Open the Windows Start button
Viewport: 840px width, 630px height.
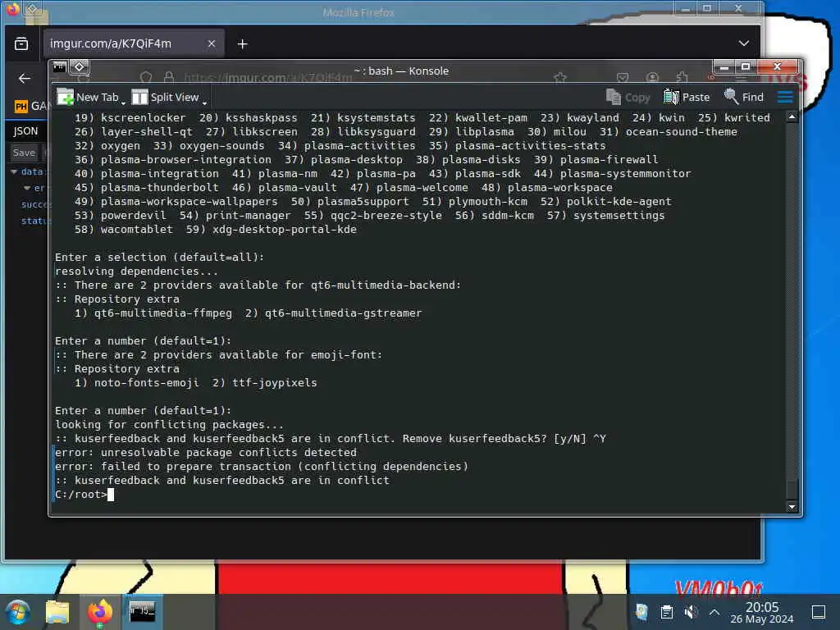[17, 612]
